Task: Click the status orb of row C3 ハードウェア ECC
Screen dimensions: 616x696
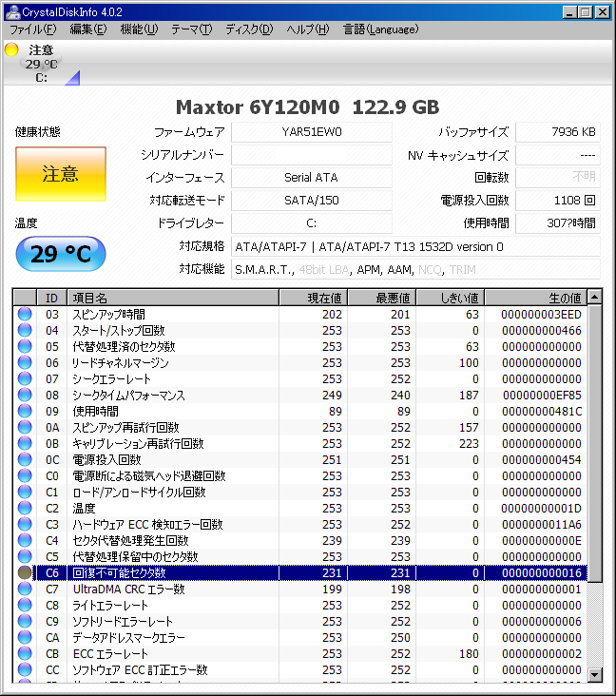Action: 25,524
